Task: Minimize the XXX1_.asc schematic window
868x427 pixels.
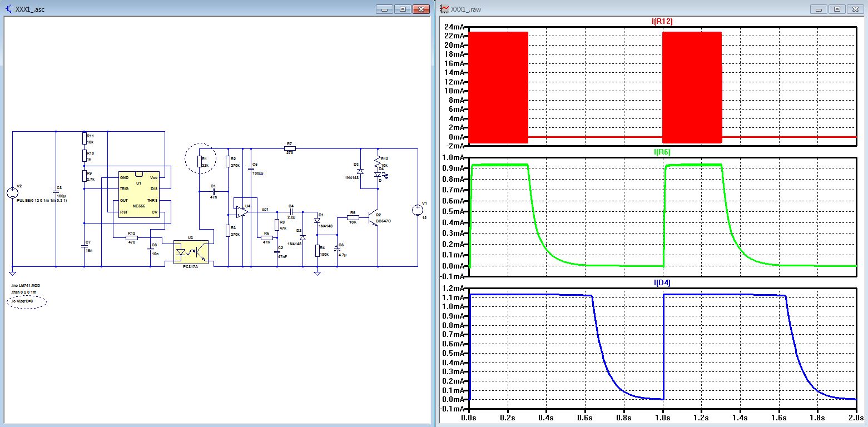Action: tap(385, 9)
